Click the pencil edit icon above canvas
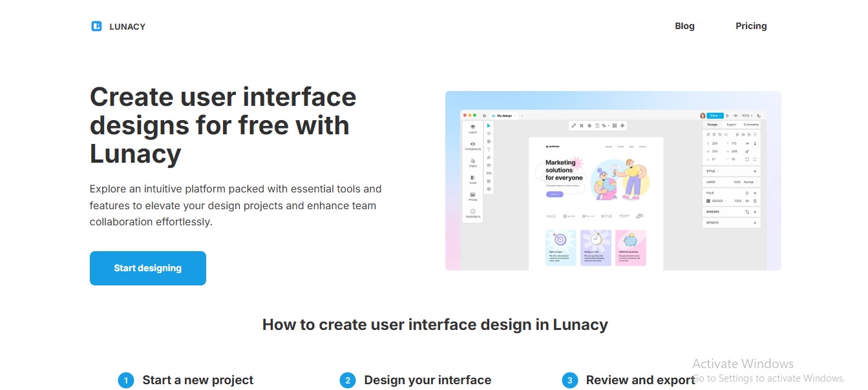868x390 pixels. [573, 125]
